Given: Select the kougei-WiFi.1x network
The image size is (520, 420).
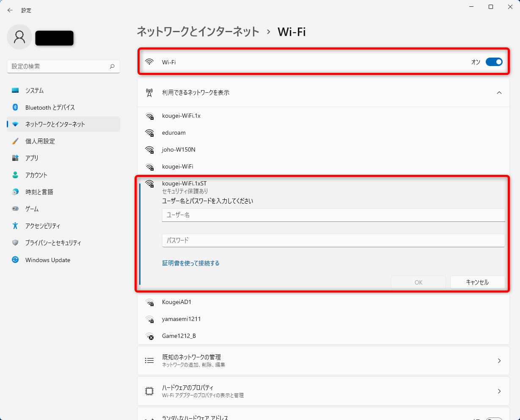Looking at the screenshot, I should click(323, 116).
